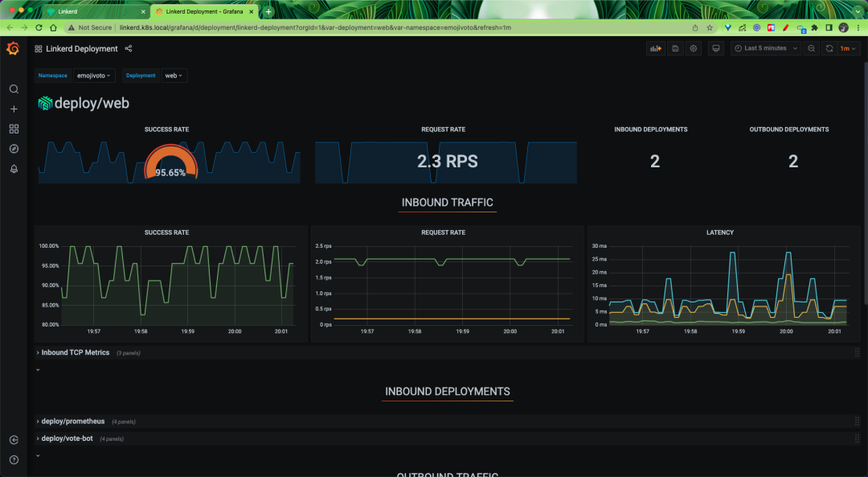
Task: Expand the deploy/vote-bot row
Action: (67, 438)
